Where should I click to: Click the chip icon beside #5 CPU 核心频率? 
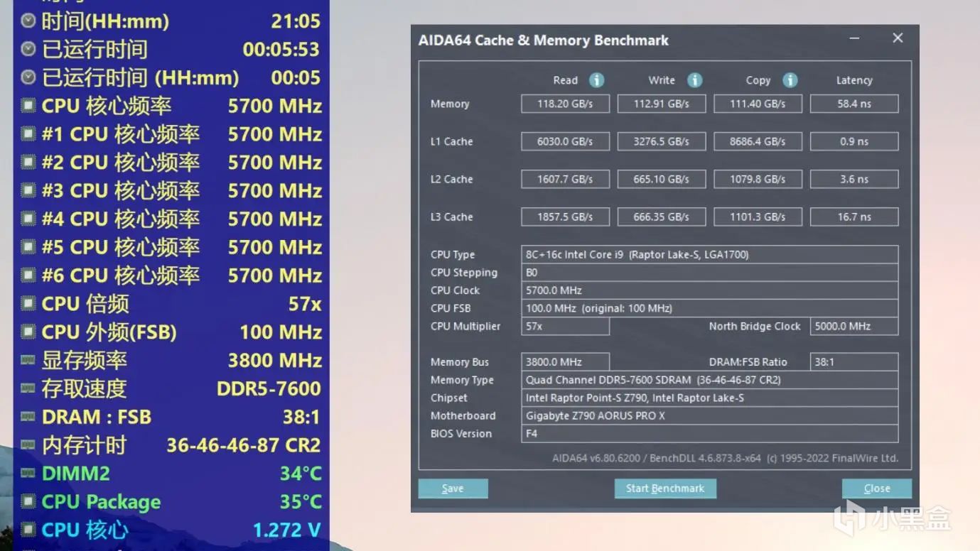pos(28,247)
